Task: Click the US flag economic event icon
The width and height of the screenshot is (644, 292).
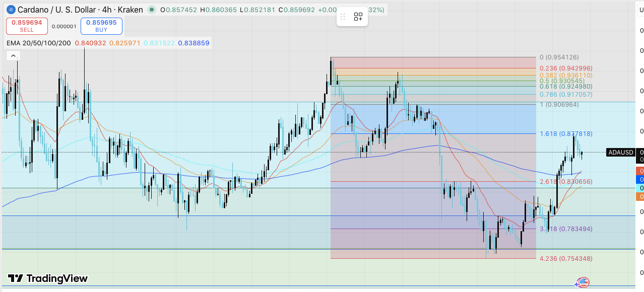Action: (x=583, y=282)
